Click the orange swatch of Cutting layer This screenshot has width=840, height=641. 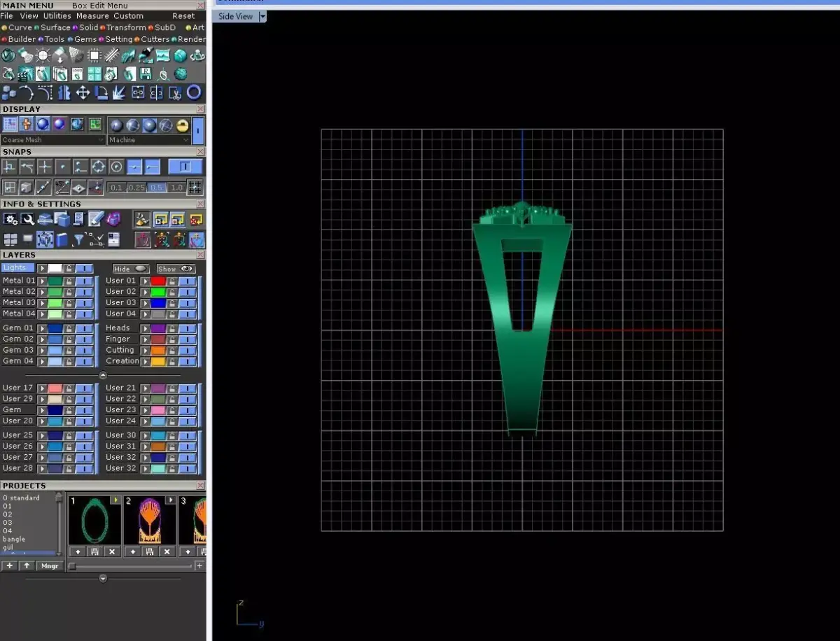tap(158, 351)
